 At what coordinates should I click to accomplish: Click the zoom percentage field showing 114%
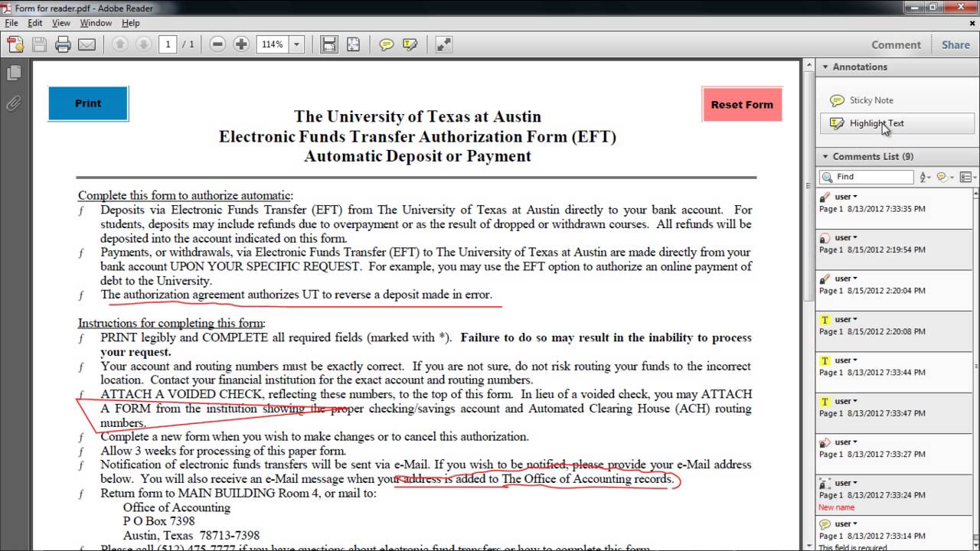[273, 44]
